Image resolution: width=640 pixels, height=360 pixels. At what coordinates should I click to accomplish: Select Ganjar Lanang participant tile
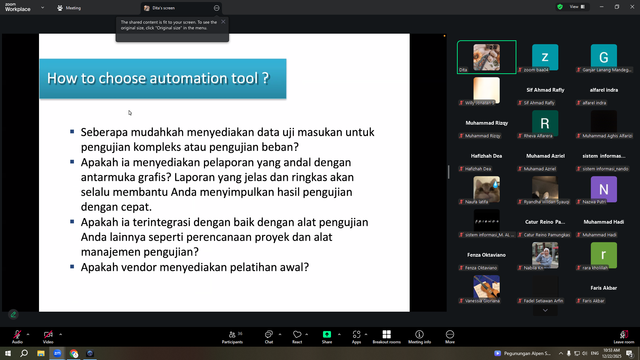coord(604,57)
